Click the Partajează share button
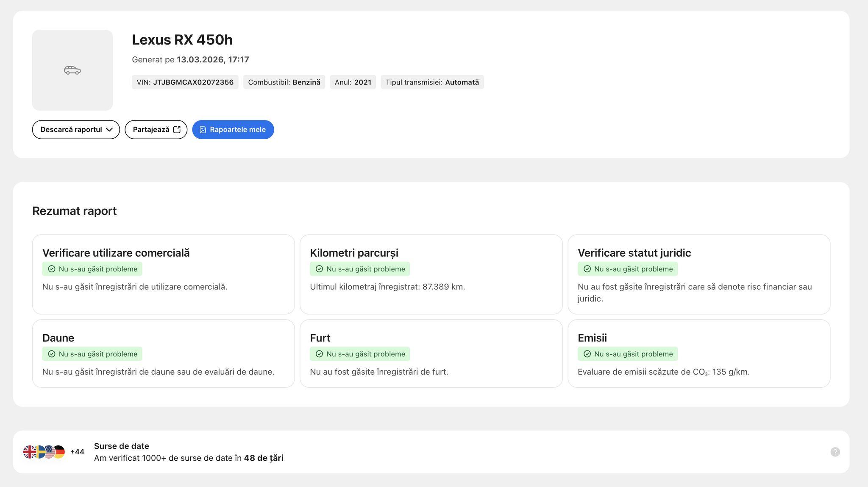Viewport: 868px width, 487px height. click(x=151, y=129)
